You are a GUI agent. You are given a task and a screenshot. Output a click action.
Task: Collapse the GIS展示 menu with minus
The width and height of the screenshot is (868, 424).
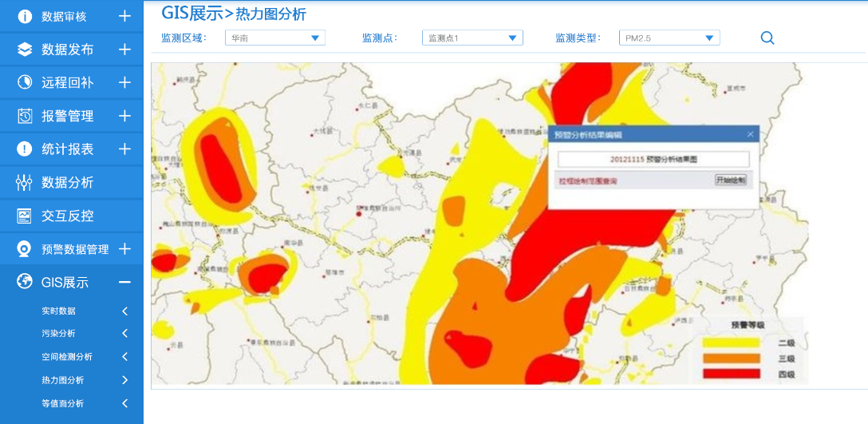(x=124, y=282)
